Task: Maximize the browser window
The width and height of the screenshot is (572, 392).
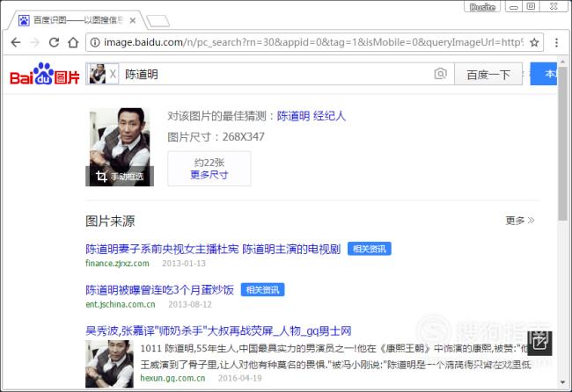Action: (532, 6)
